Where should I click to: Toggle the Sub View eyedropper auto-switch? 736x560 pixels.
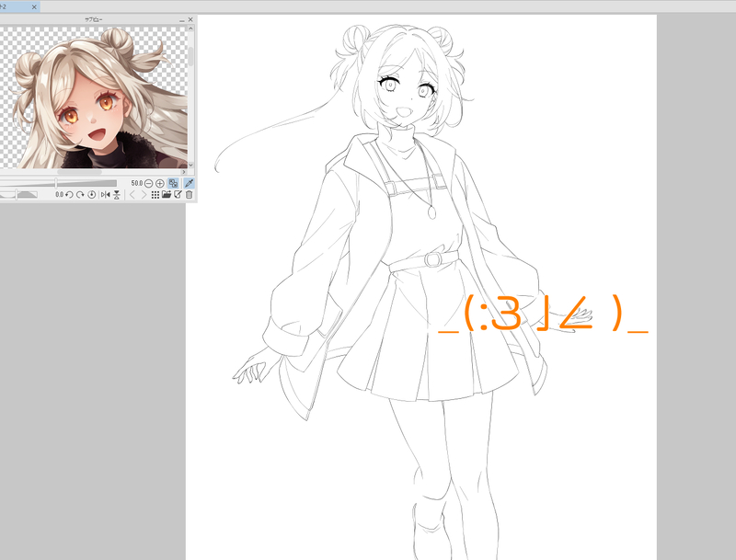tap(190, 183)
